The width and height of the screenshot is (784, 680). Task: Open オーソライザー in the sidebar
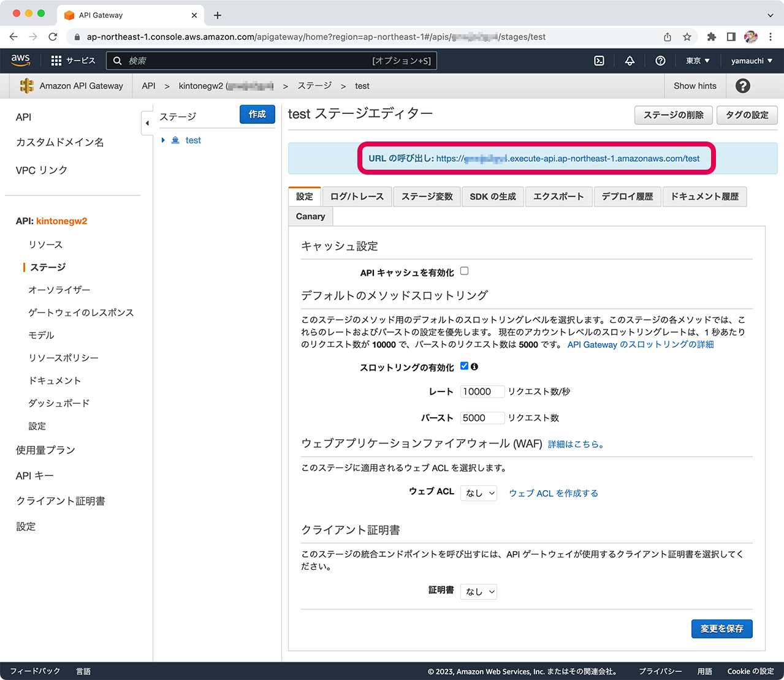coord(59,290)
